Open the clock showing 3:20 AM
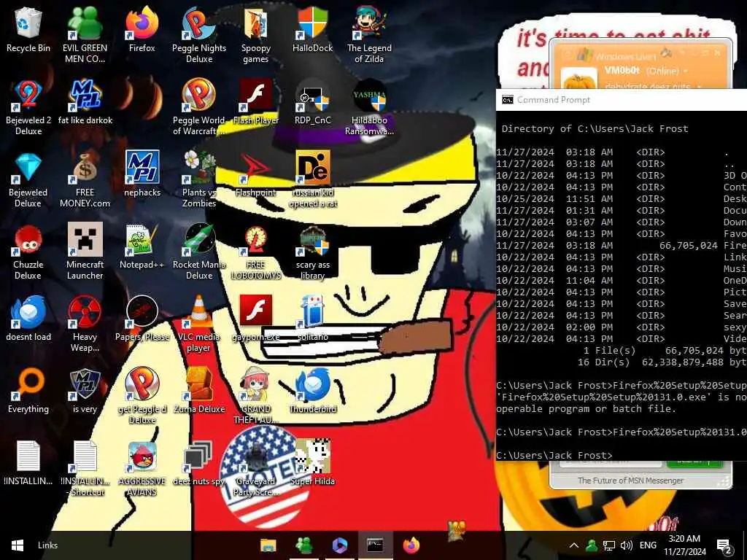Screen dimensions: 747x560 click(x=684, y=545)
